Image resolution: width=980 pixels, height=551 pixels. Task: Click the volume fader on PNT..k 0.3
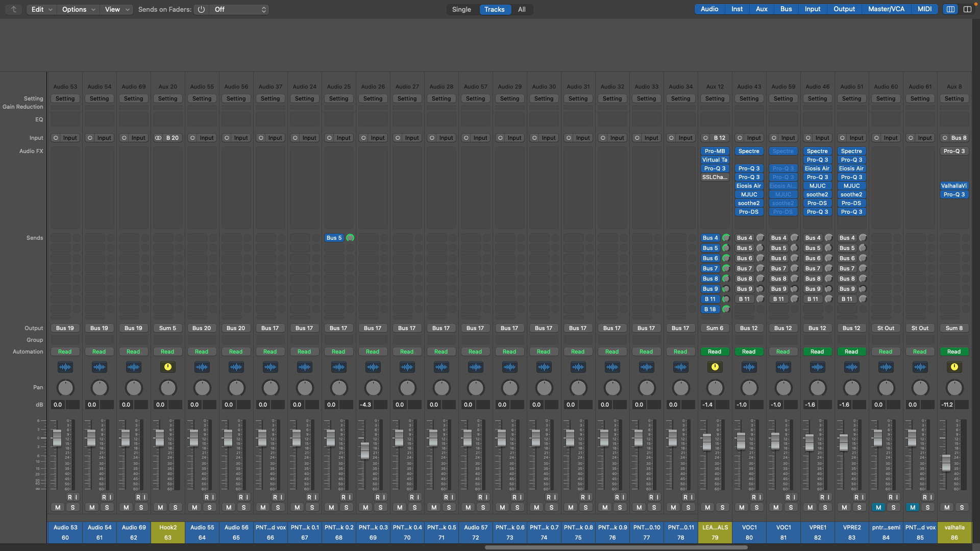pyautogui.click(x=365, y=450)
